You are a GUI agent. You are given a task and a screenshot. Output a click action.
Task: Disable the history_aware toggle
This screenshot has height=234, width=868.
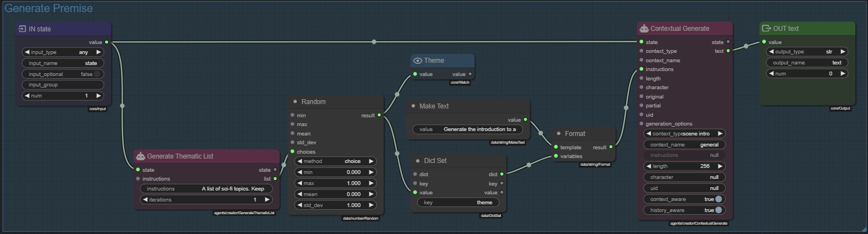tap(718, 210)
